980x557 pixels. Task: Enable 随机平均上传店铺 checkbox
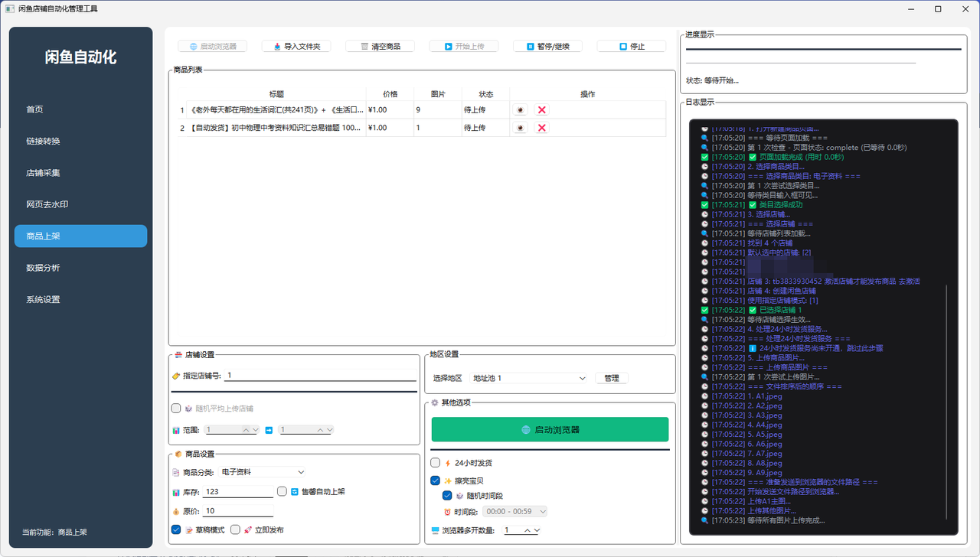coord(176,409)
